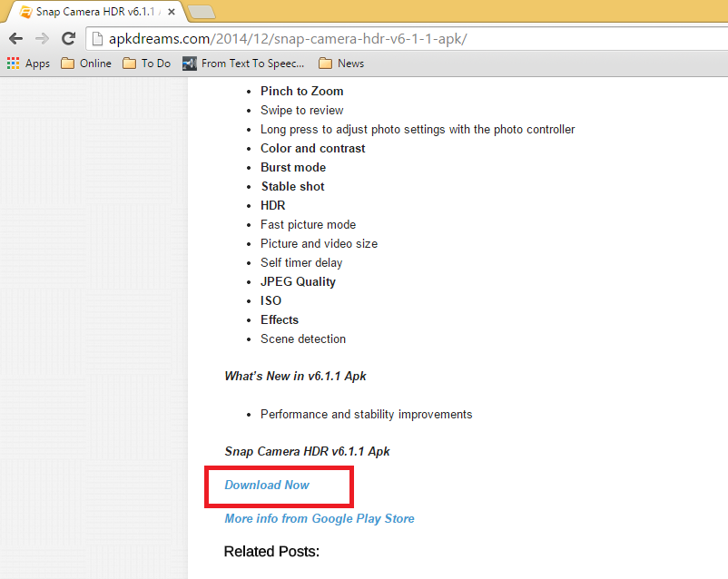Screen dimensions: 728x579
Task: Click the Stable shot item
Action: [292, 187]
